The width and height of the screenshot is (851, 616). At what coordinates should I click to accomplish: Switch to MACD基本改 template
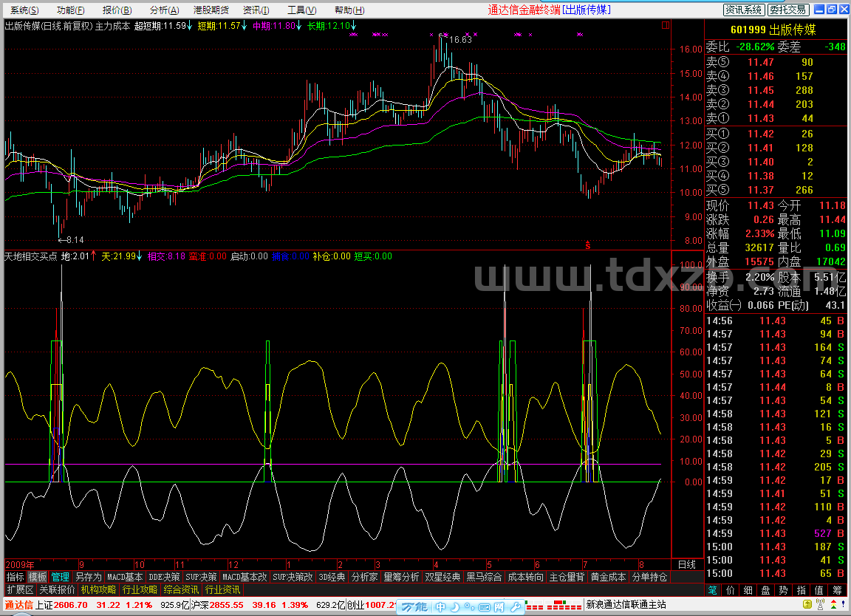(x=245, y=577)
